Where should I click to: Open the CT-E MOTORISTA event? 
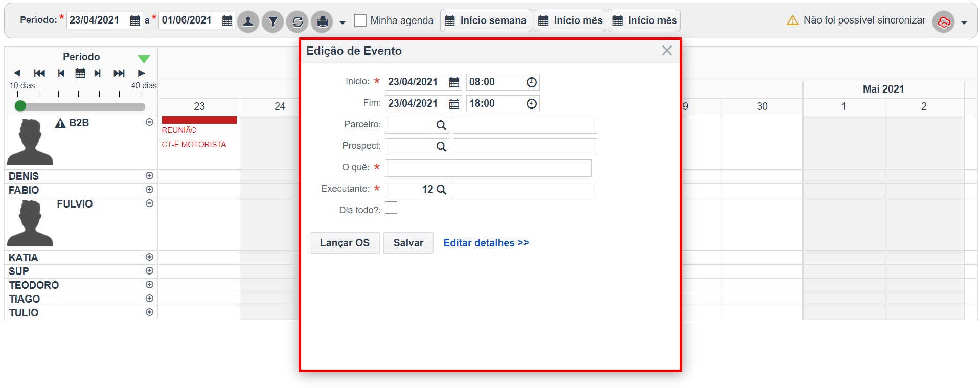tap(194, 145)
